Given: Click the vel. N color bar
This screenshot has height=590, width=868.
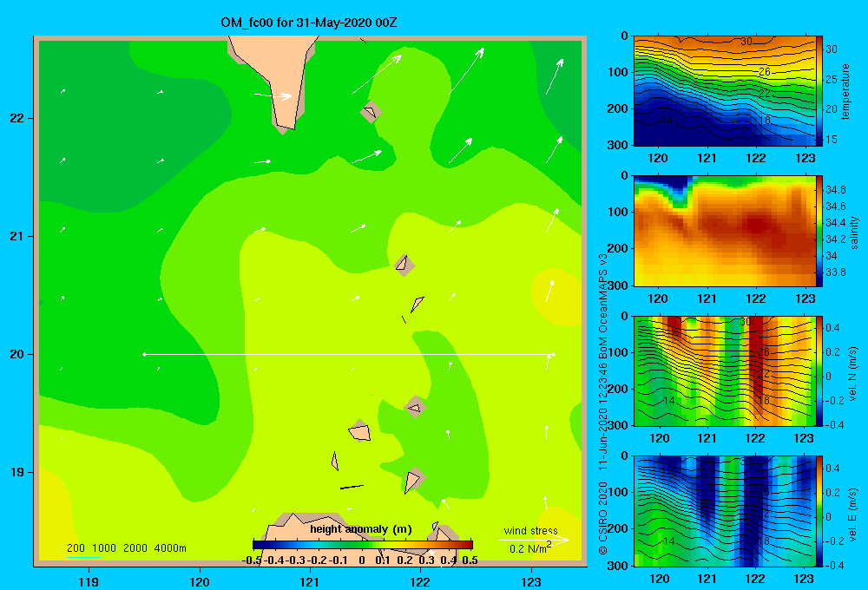Looking at the screenshot, I should pos(819,370).
